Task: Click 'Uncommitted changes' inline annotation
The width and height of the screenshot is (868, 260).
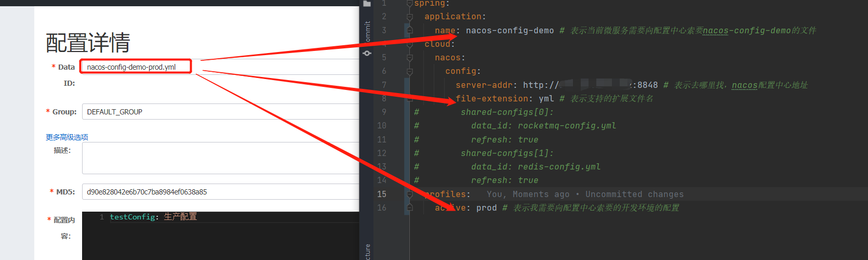Action: coord(634,194)
